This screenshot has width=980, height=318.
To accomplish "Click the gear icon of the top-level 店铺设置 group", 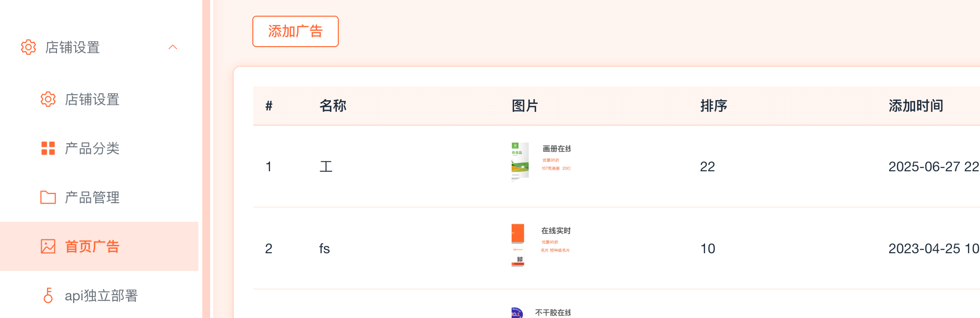I will click(28, 47).
